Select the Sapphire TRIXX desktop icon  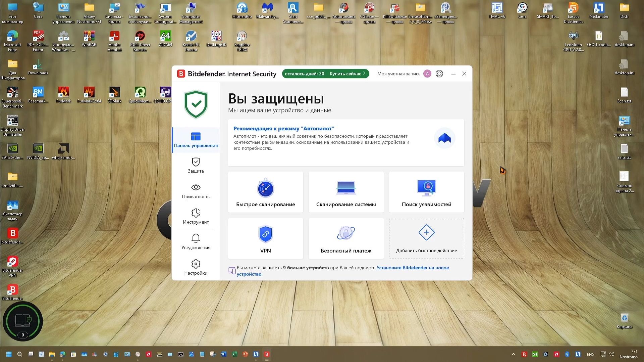(242, 42)
